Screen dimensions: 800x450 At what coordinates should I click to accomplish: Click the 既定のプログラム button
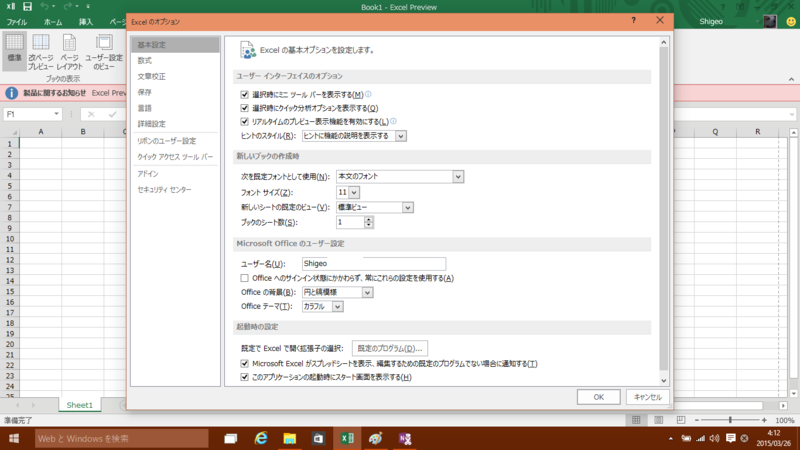point(390,348)
